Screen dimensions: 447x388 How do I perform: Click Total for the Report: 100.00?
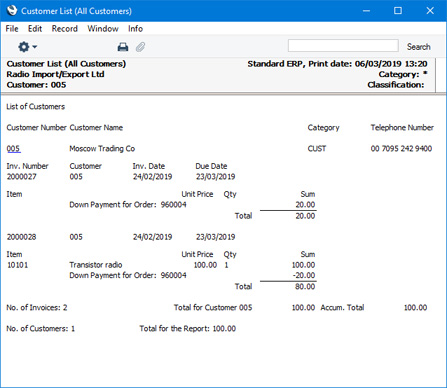point(188,329)
